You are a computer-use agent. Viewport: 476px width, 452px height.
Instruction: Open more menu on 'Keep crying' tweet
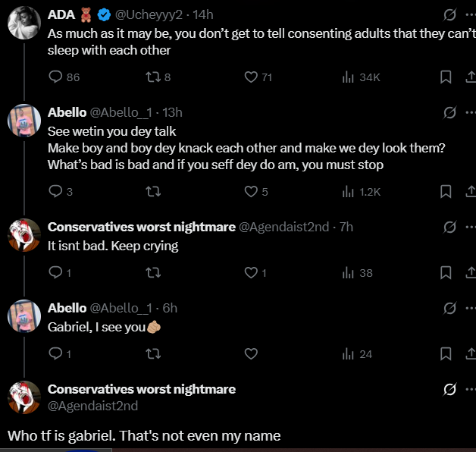pos(469,227)
